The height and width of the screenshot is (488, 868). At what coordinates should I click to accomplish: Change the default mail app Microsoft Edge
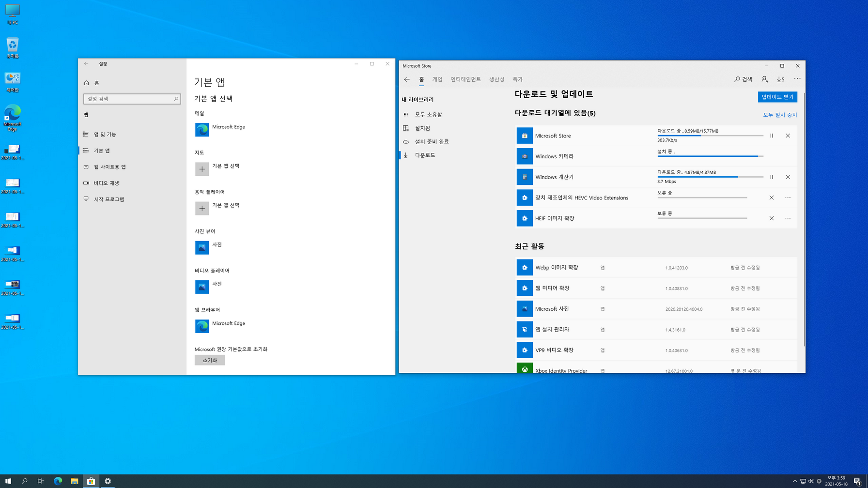[x=220, y=129]
